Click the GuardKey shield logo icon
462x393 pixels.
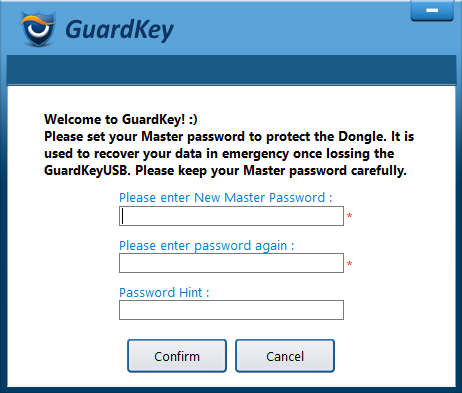coord(38,29)
